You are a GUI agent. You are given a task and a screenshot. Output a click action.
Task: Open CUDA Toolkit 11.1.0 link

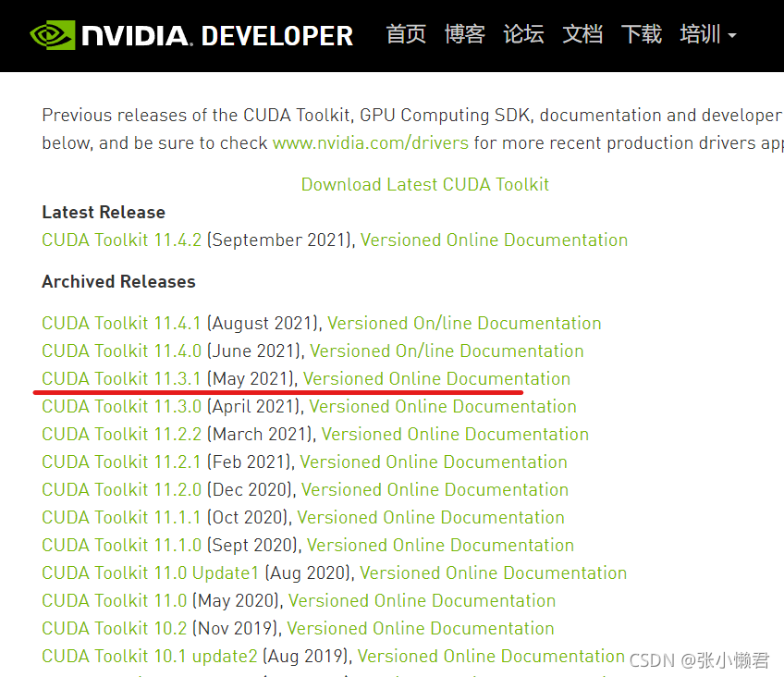[121, 545]
